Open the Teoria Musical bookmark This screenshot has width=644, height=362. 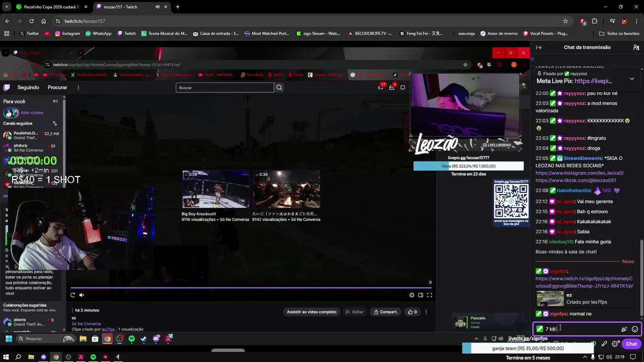click(x=164, y=34)
